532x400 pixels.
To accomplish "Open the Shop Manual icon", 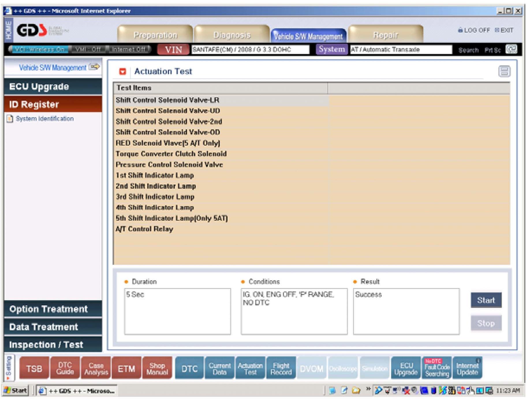I will coord(157,369).
